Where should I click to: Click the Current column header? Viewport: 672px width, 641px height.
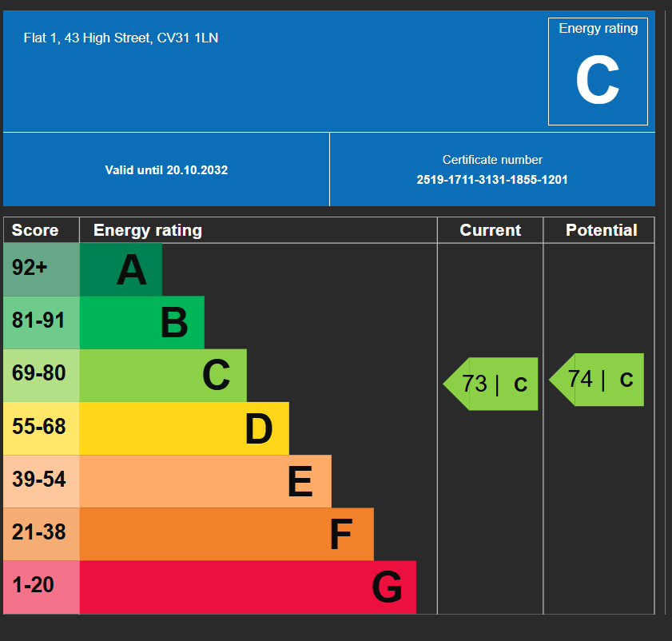490,230
